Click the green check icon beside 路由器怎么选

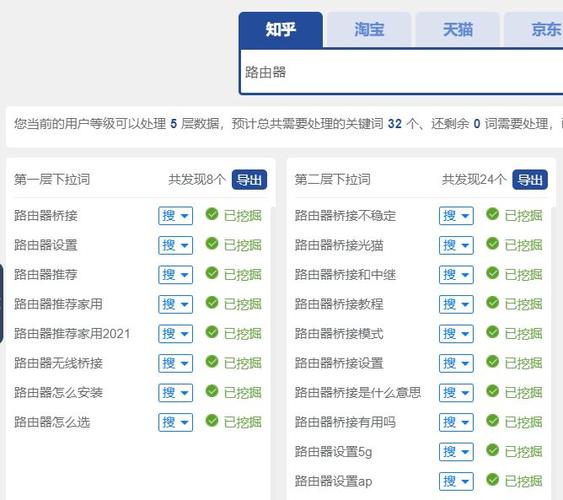212,420
